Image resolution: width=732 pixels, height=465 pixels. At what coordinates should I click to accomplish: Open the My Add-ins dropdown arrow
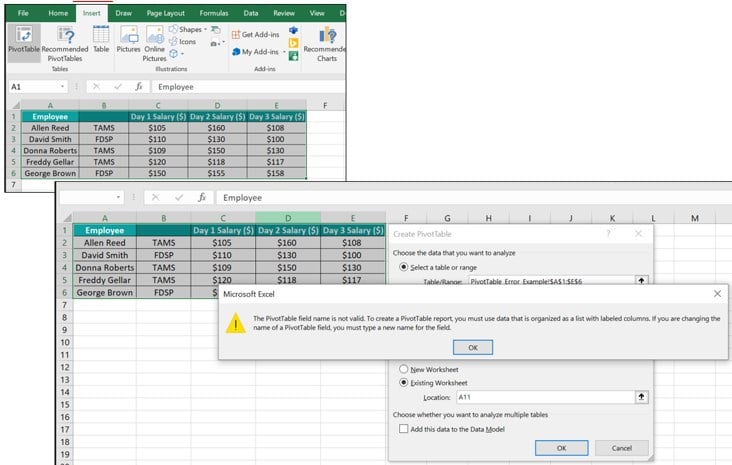coord(284,52)
